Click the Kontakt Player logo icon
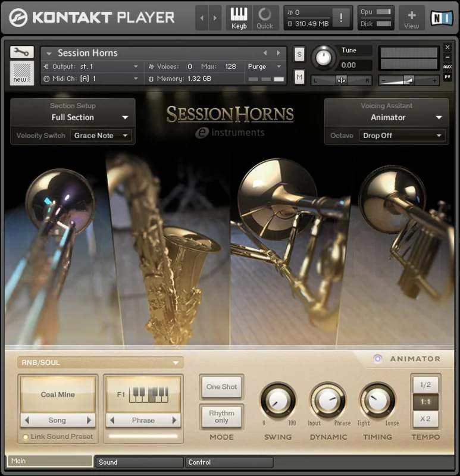This screenshot has height=476, width=460. [18, 17]
